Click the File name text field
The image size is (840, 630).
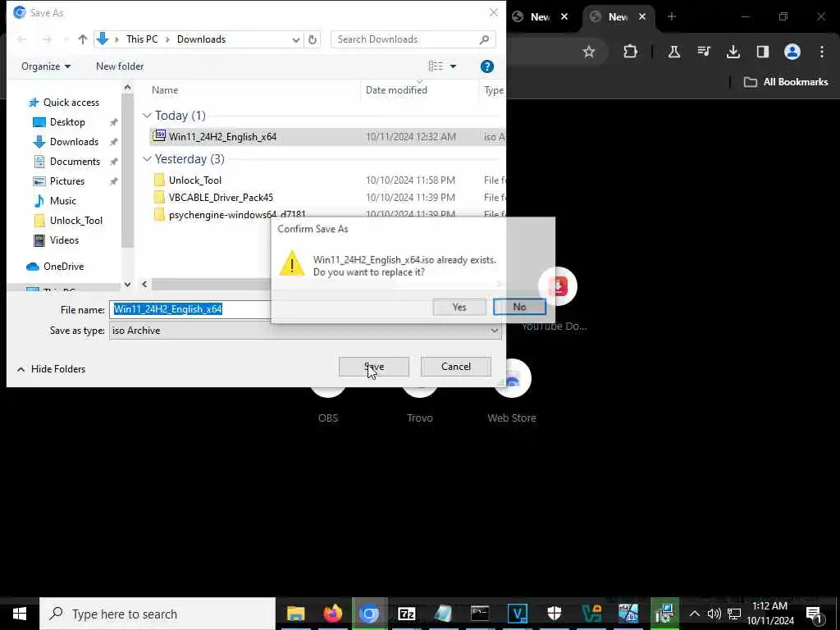coord(190,309)
